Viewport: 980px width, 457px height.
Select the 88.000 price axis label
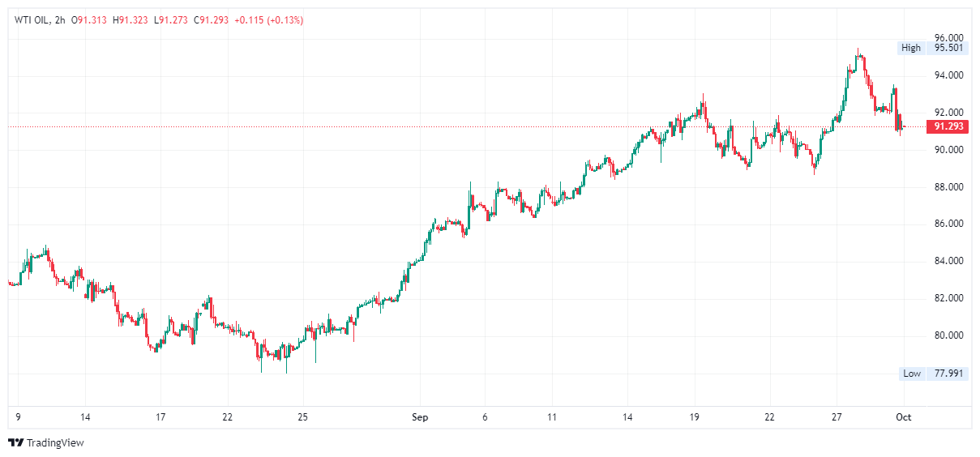[948, 187]
